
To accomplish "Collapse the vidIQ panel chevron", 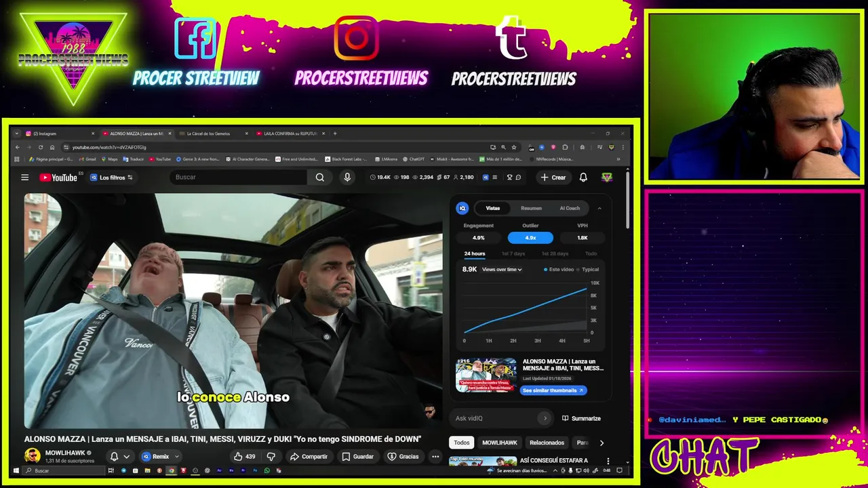I will [599, 208].
